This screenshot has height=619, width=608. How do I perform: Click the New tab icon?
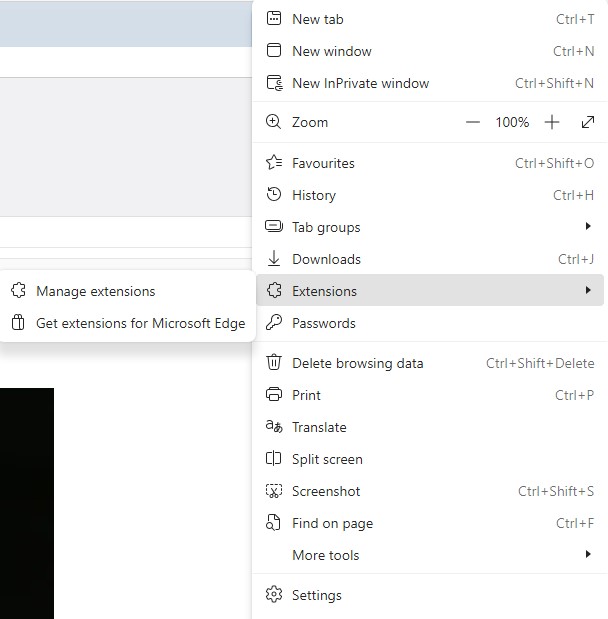click(273, 19)
